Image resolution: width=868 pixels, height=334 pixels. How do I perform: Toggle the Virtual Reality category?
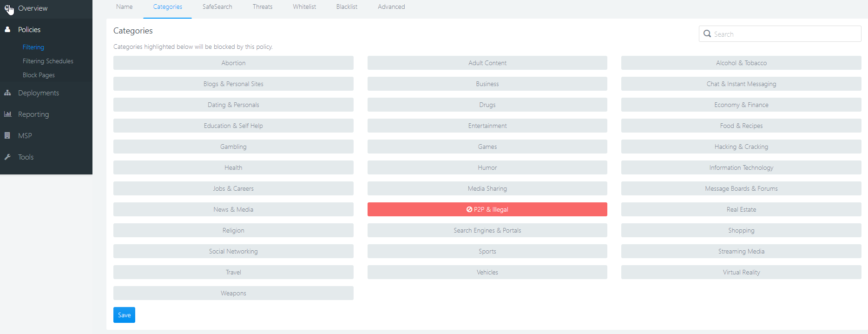(x=741, y=272)
